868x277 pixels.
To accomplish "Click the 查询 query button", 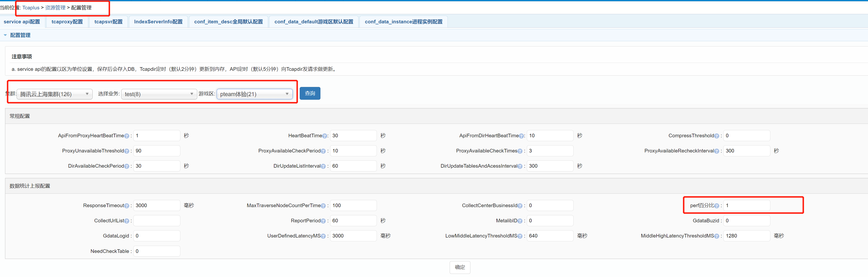I will (310, 93).
